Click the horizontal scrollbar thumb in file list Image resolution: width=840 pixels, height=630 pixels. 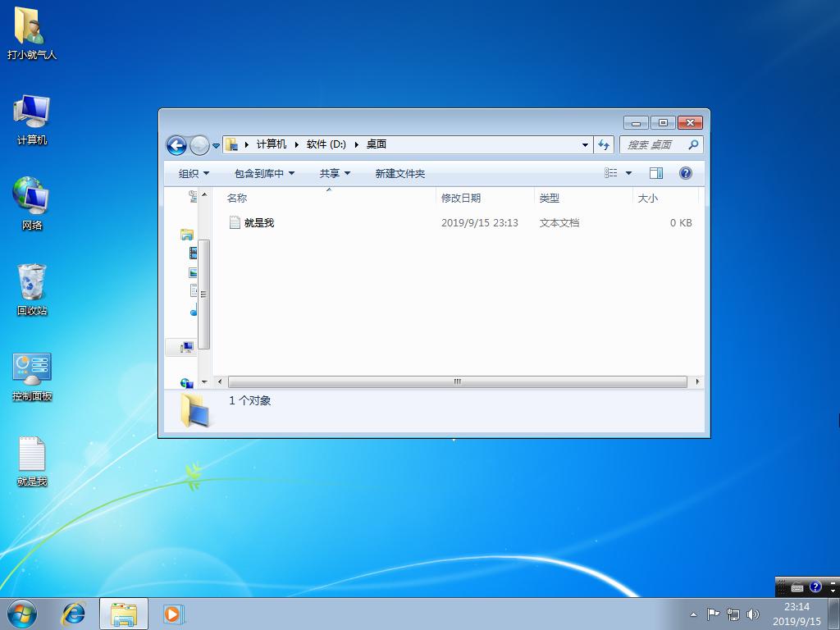coord(457,381)
